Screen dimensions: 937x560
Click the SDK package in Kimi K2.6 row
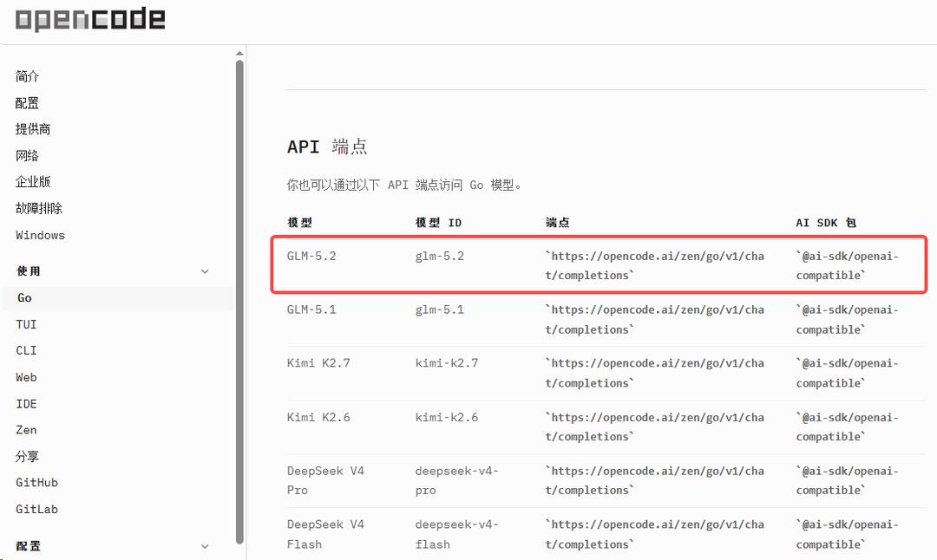pos(848,427)
